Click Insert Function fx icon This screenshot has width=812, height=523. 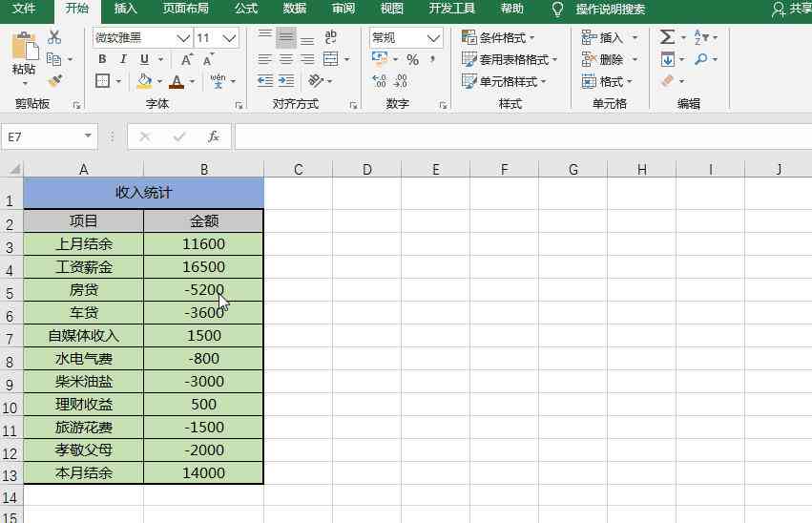pos(213,136)
